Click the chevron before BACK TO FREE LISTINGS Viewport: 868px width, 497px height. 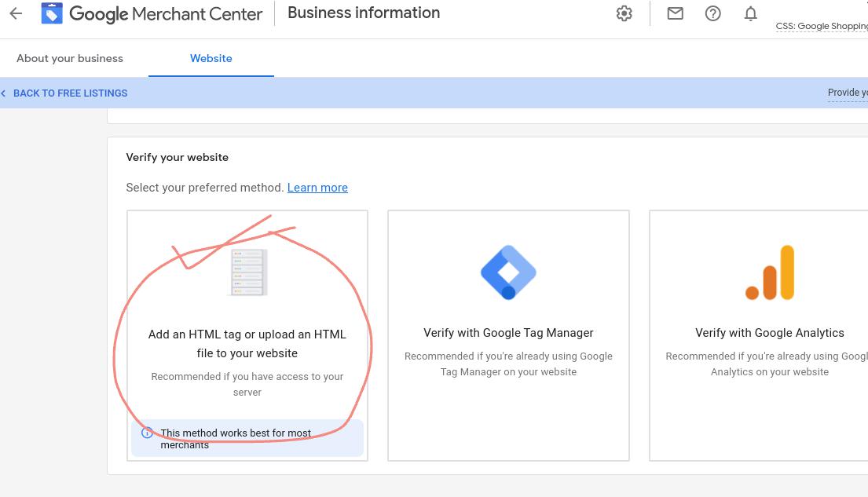(3, 93)
